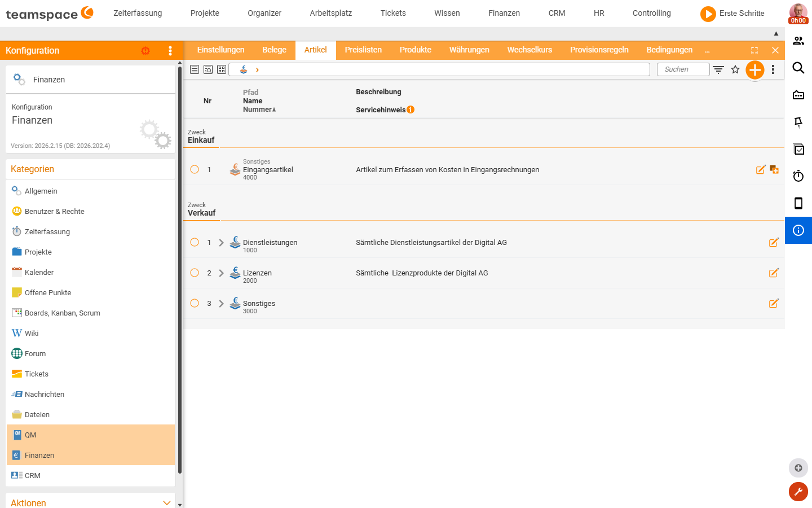
Task: Open the Preislisten tab
Action: coord(363,50)
